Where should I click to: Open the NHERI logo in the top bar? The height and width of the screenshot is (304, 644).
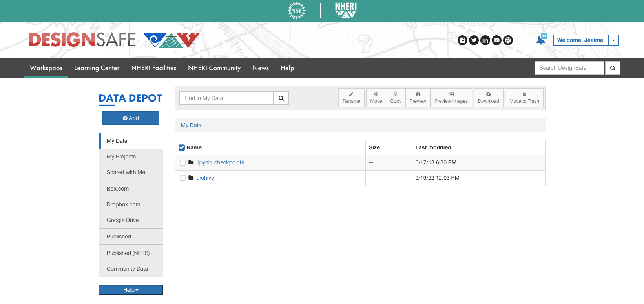346,11
